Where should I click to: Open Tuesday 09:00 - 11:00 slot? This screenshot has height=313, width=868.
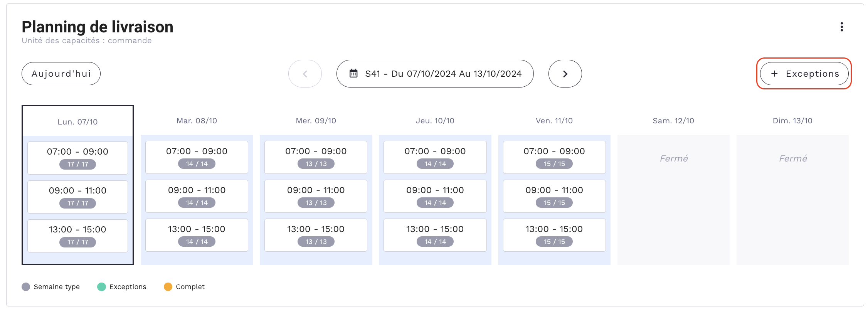click(x=197, y=196)
